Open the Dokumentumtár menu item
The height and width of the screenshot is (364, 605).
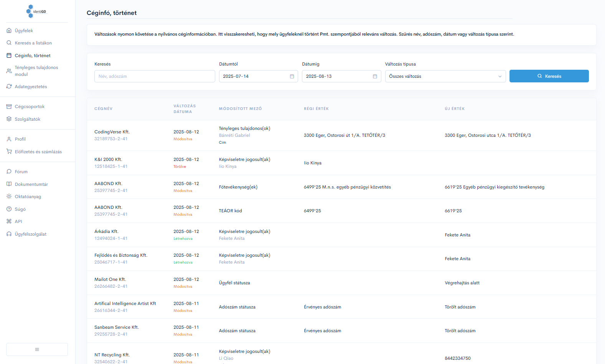coord(31,184)
